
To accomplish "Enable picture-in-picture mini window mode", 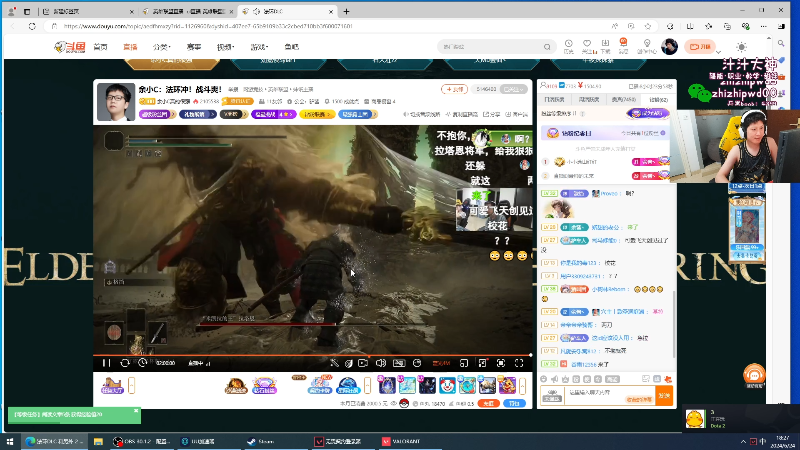I will [x=464, y=363].
